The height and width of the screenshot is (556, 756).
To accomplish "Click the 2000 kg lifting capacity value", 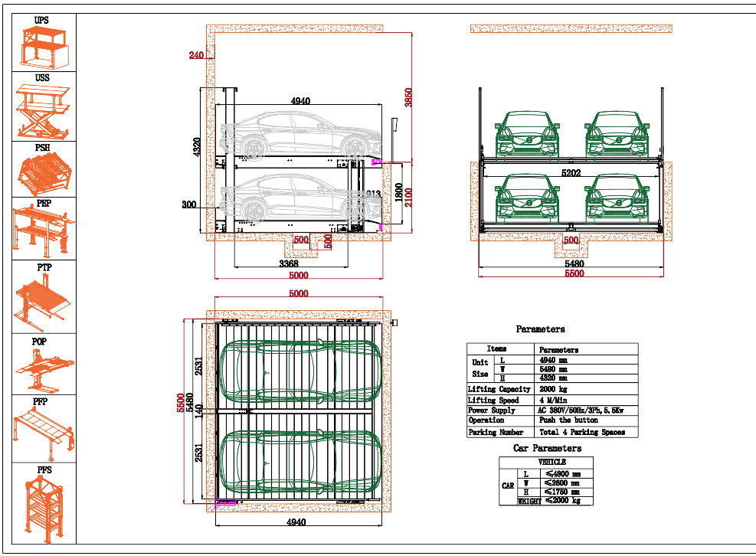I will [553, 389].
